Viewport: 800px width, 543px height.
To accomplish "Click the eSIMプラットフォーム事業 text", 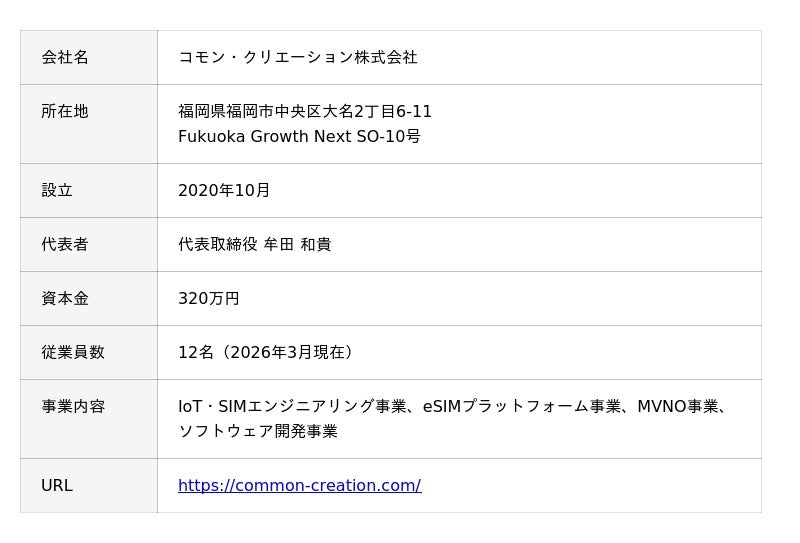I will coord(522,407).
